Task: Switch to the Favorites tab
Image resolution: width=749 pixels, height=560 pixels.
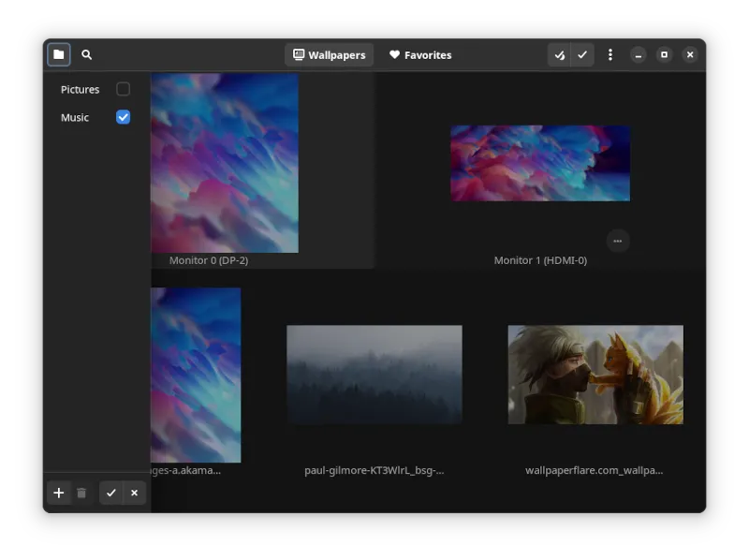Action: coord(420,55)
